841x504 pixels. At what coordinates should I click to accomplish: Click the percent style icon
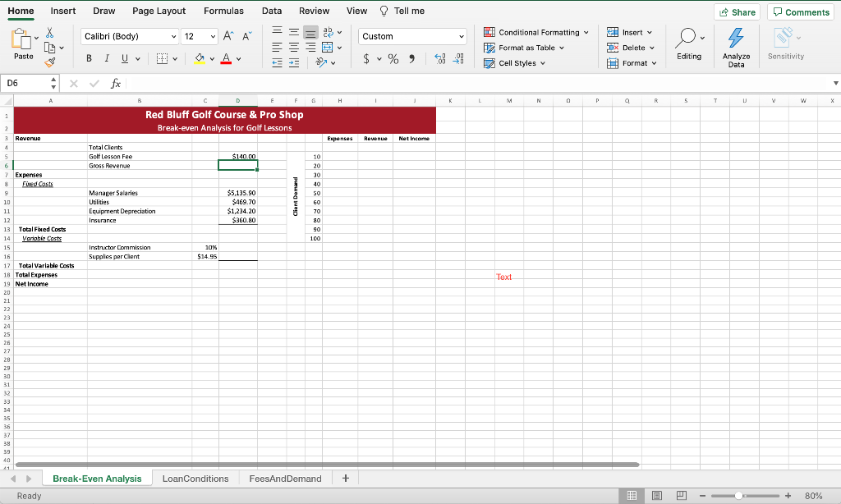tap(393, 59)
